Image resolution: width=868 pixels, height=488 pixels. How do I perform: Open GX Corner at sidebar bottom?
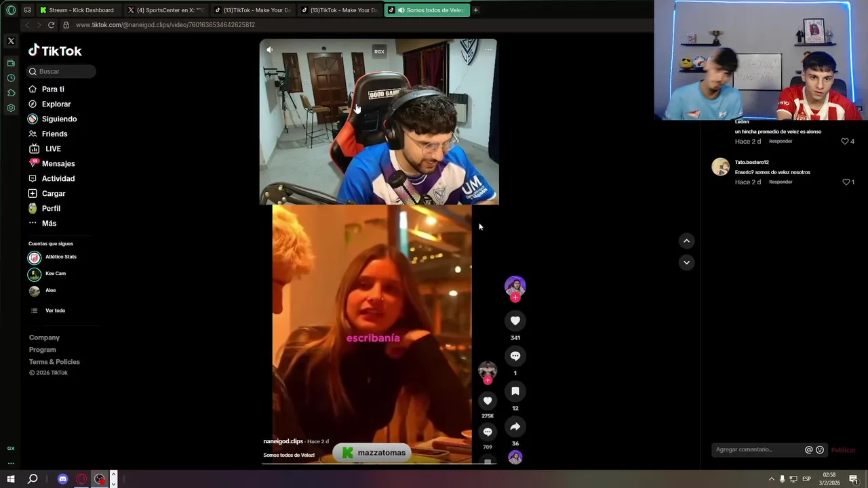coord(11,448)
